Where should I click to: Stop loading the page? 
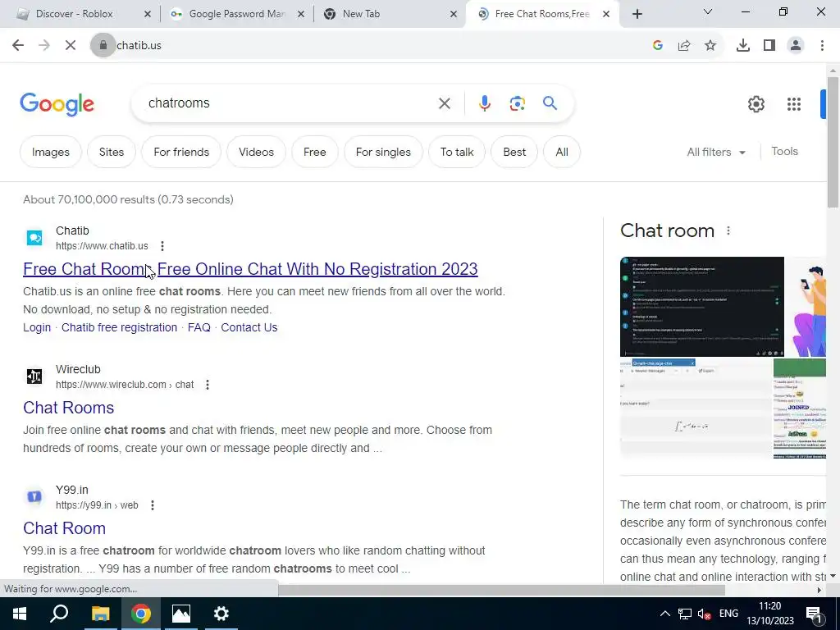[x=71, y=46]
